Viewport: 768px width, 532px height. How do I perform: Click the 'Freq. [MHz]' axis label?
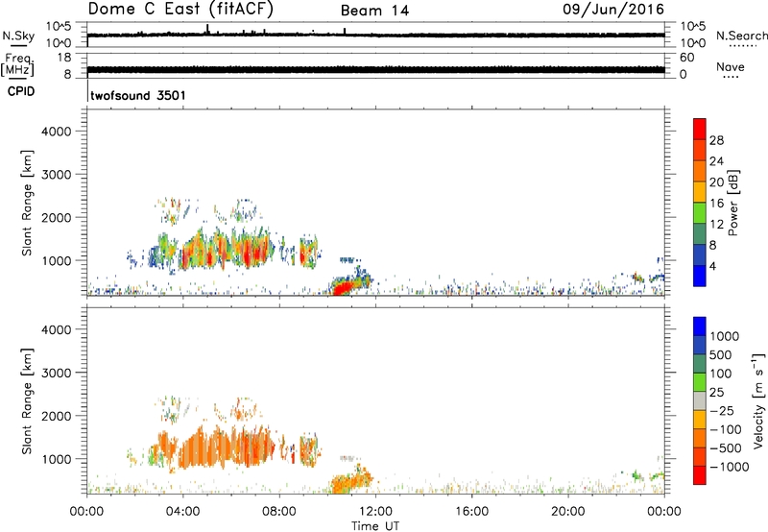click(18, 64)
